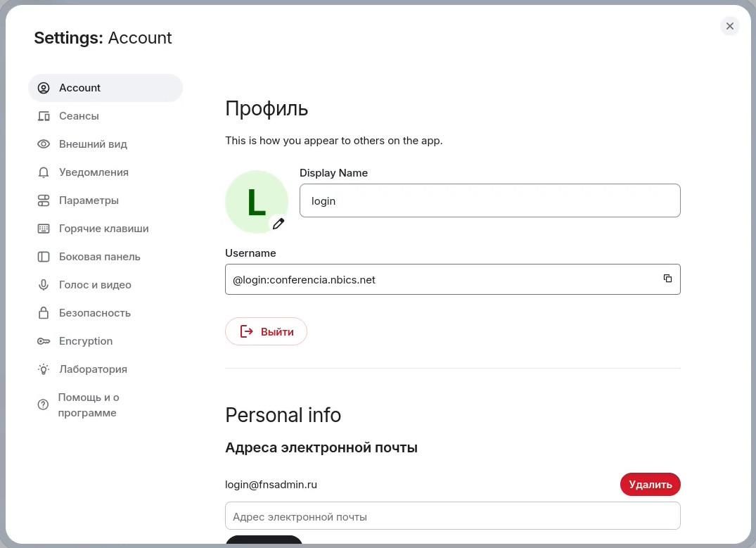Copy username with the copy icon
This screenshot has height=548, width=756.
pyautogui.click(x=667, y=279)
